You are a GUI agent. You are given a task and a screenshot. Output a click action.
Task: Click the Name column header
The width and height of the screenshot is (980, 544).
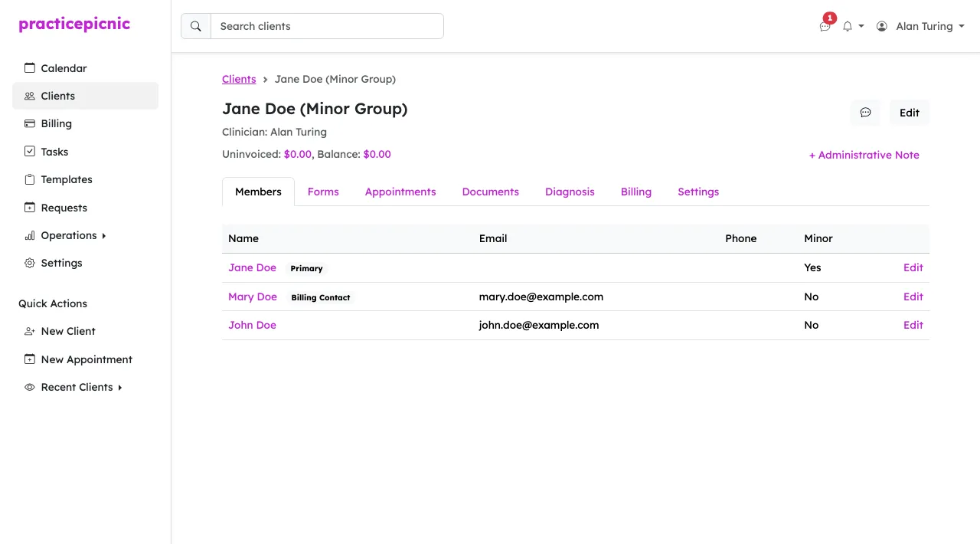243,238
